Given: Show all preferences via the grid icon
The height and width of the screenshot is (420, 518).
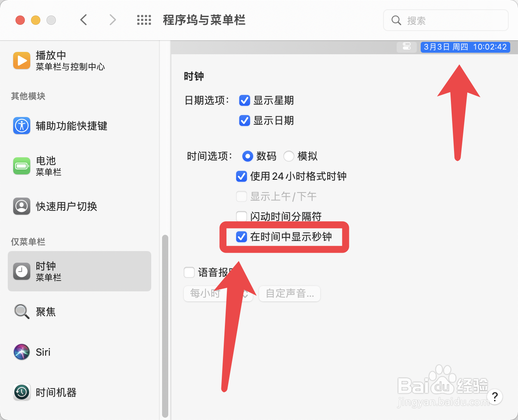Looking at the screenshot, I should 144,20.
